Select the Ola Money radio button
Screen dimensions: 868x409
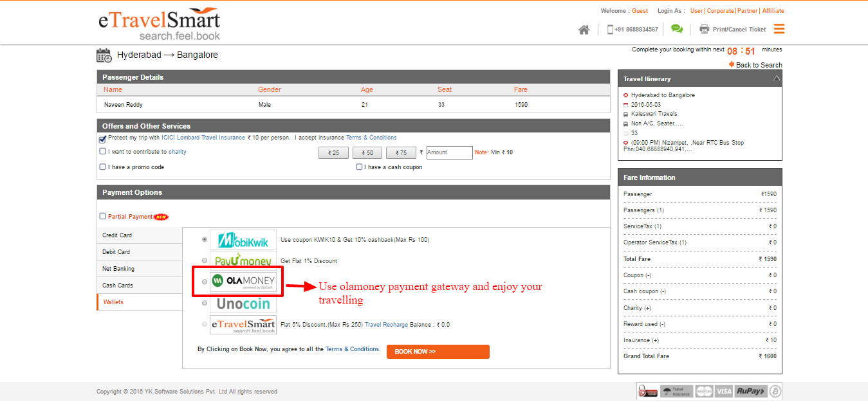pos(205,282)
